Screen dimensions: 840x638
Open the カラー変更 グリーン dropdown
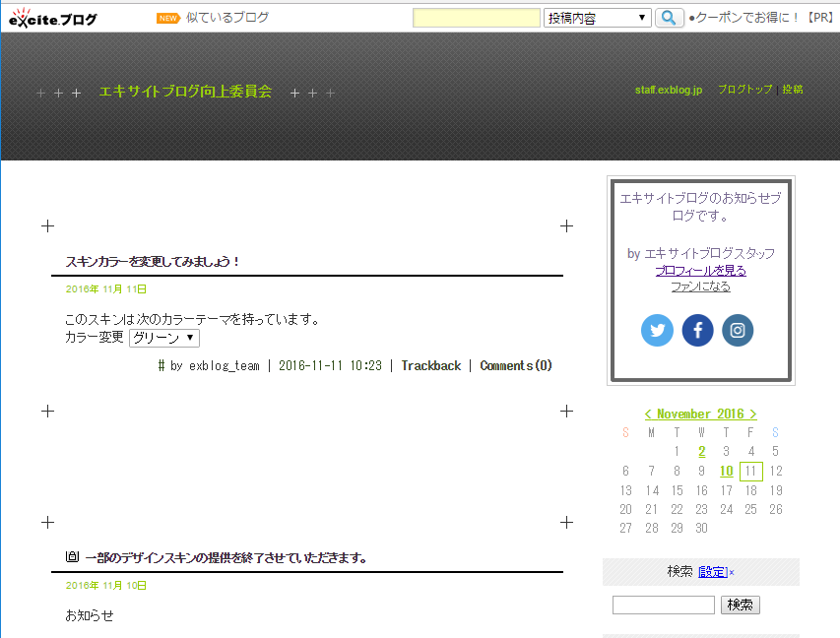[x=163, y=338]
